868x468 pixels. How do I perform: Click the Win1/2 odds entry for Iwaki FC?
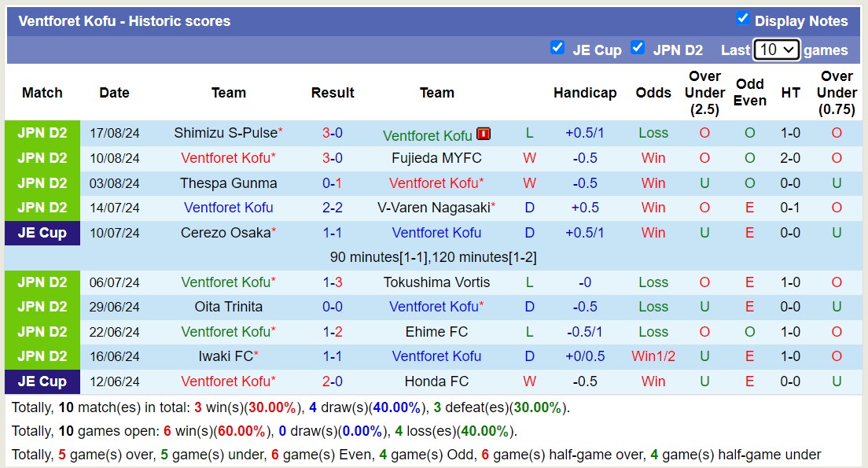pyautogui.click(x=653, y=356)
